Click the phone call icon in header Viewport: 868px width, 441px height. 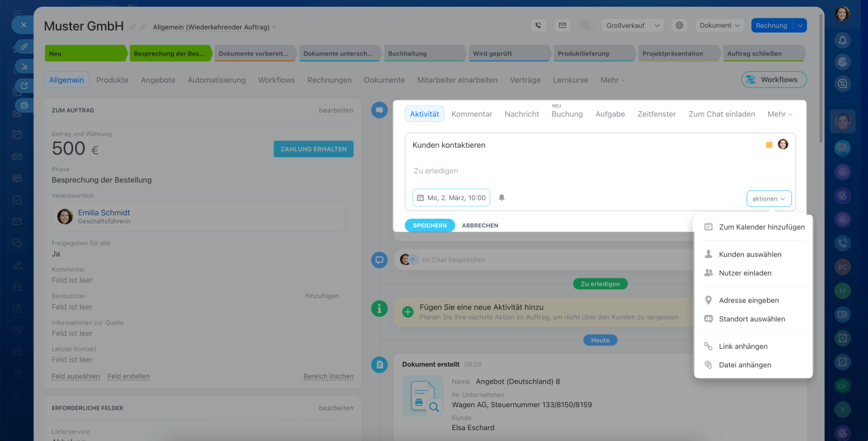click(538, 26)
